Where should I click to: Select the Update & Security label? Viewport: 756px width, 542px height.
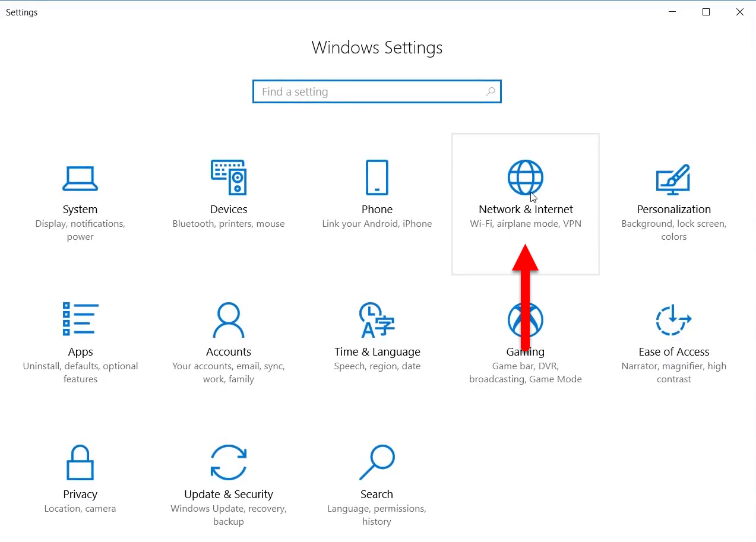pyautogui.click(x=229, y=494)
